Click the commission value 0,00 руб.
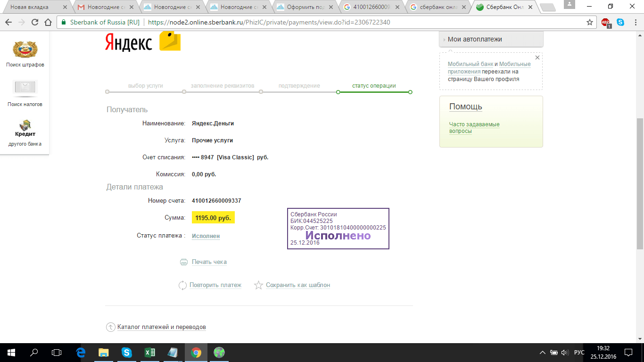 coord(204,174)
